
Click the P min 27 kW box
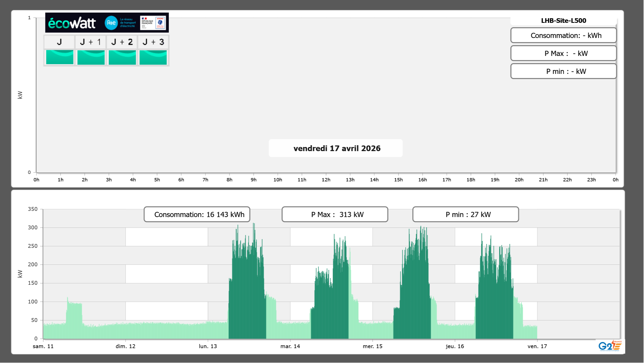click(465, 214)
